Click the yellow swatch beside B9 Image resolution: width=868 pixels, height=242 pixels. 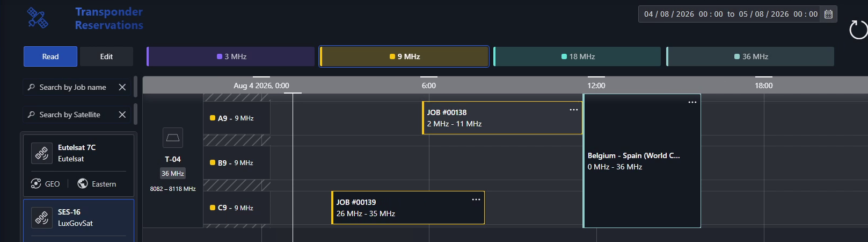coord(213,162)
